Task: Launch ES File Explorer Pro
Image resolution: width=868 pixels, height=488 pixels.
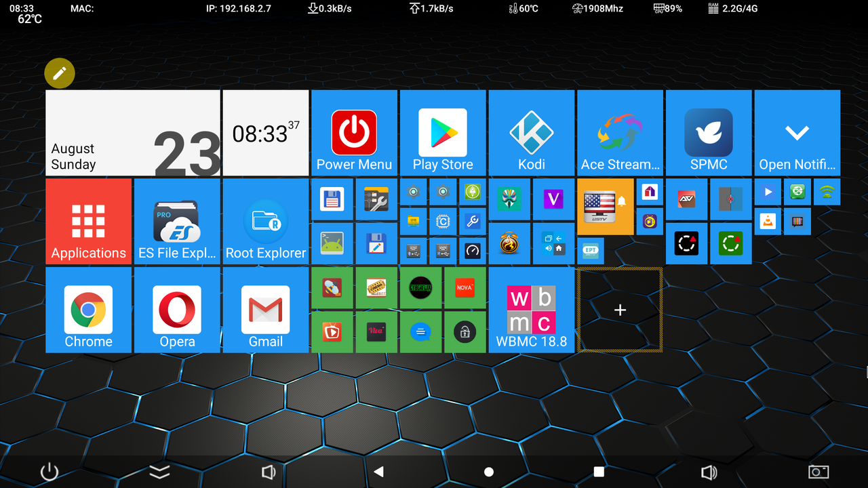Action: [177, 222]
